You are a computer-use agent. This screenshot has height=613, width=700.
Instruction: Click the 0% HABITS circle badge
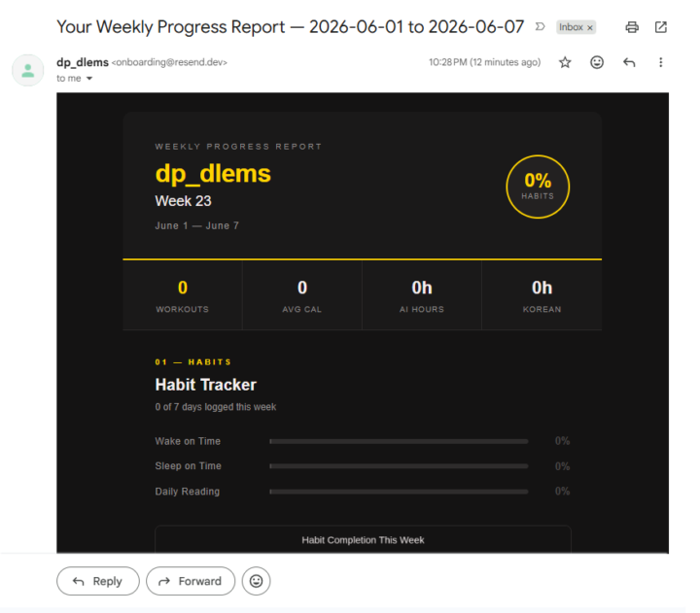(x=538, y=187)
